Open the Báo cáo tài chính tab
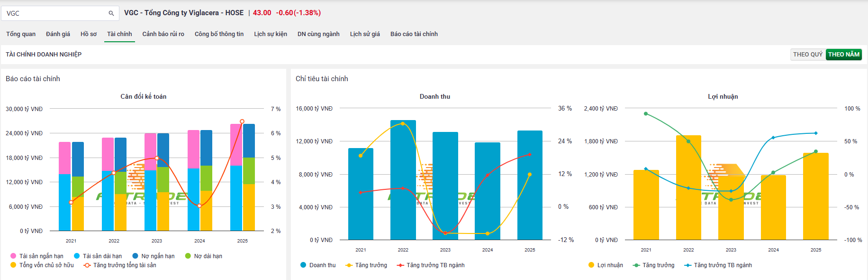 point(414,34)
